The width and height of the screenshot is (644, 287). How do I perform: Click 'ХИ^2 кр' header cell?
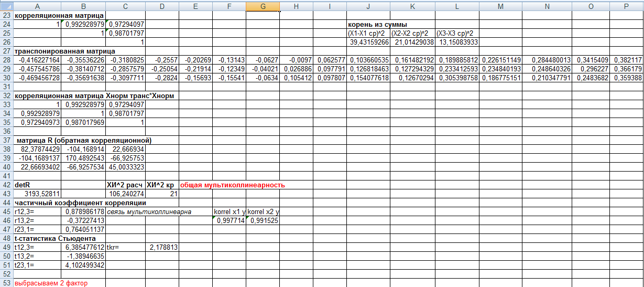pos(162,185)
